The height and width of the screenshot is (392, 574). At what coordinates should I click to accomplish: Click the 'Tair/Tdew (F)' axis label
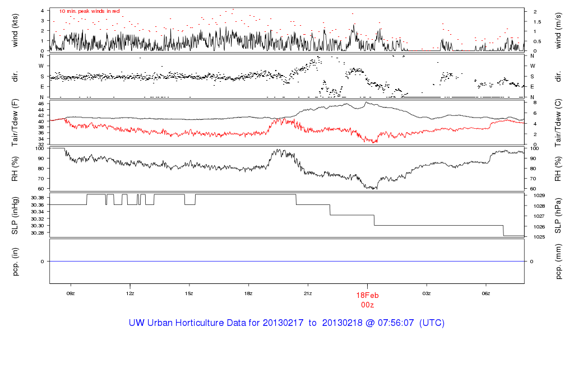click(15, 123)
